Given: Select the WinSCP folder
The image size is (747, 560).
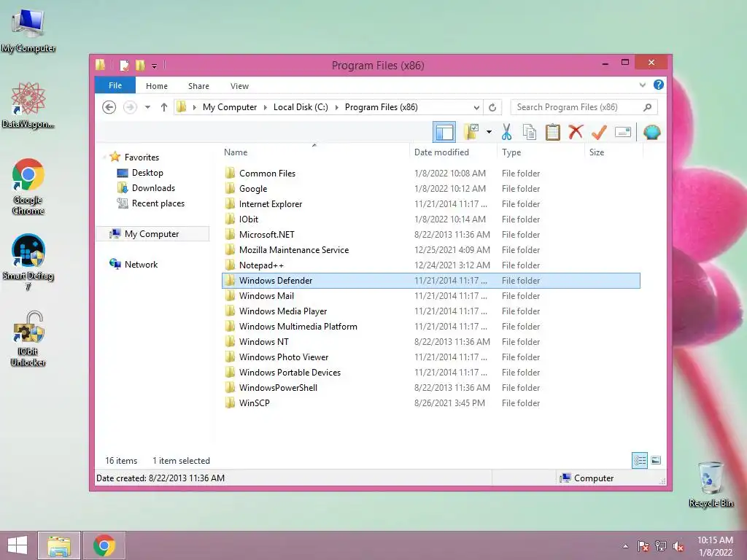Looking at the screenshot, I should click(x=430, y=402).
